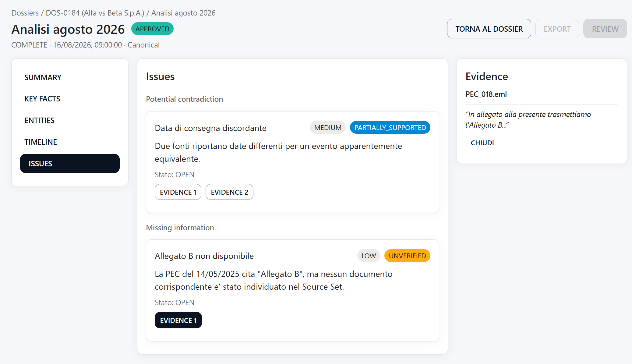Open Evidence 1 of Allegato B non disponibile
This screenshot has width=632, height=364.
pos(178,320)
